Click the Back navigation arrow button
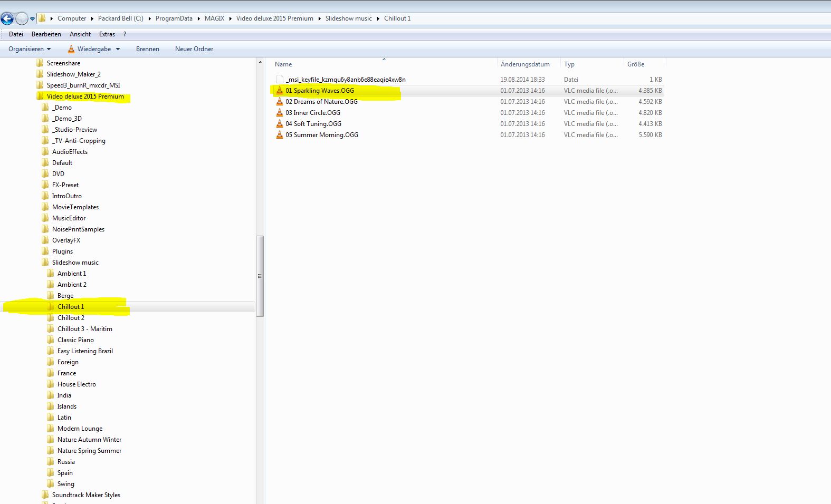This screenshot has width=831, height=504. point(7,19)
